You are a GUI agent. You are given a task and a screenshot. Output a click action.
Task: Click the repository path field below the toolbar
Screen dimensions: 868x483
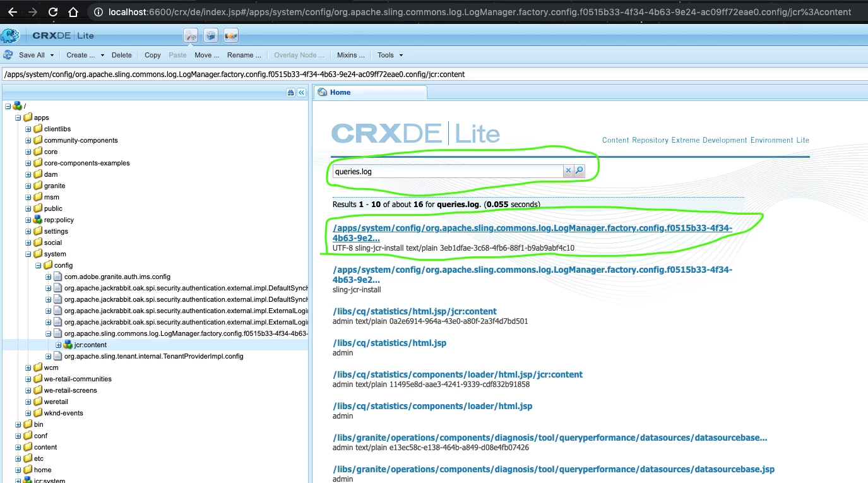(x=434, y=74)
